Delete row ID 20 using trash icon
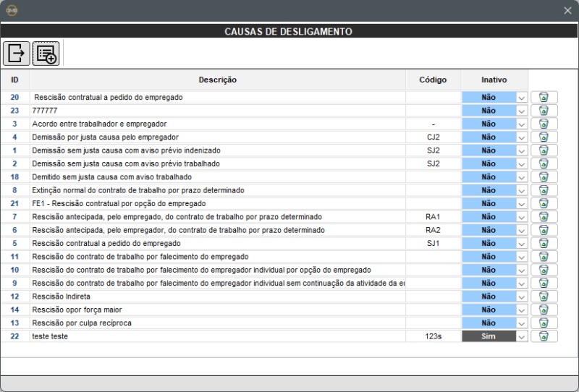Image resolution: width=579 pixels, height=392 pixels. tap(544, 97)
